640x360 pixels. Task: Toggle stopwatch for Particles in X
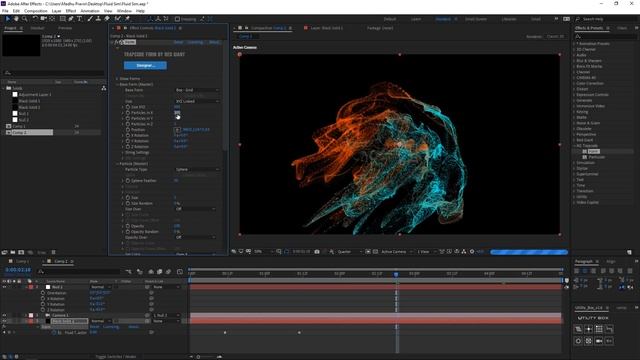coord(128,113)
